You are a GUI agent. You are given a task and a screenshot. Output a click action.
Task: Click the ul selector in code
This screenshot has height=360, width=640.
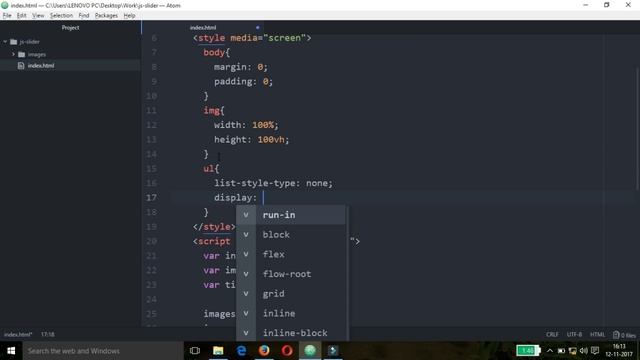pyautogui.click(x=209, y=169)
